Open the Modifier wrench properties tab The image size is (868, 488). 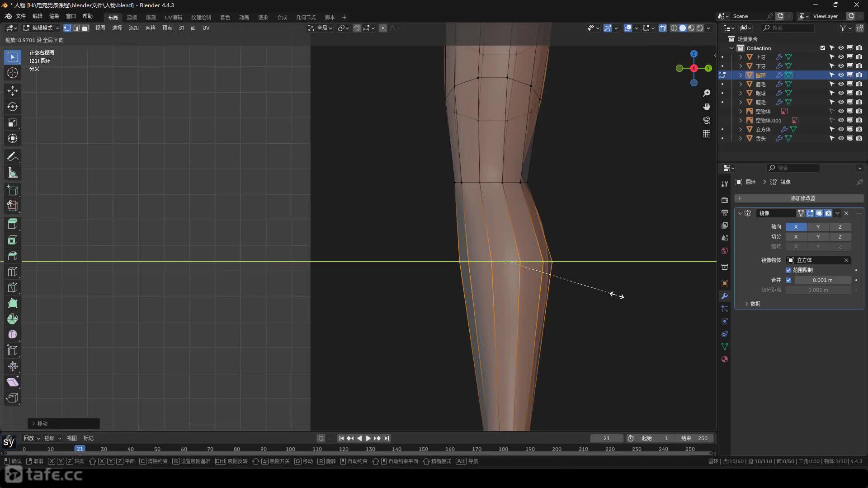tap(725, 296)
